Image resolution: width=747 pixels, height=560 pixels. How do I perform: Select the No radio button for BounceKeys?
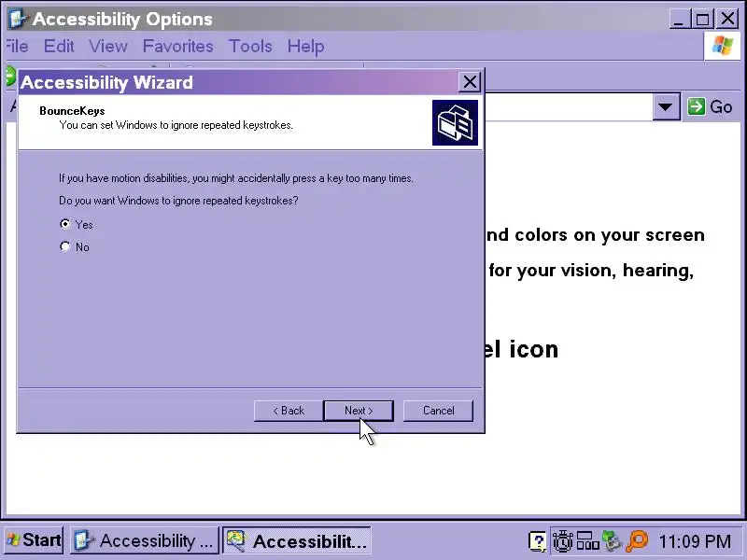pos(64,246)
